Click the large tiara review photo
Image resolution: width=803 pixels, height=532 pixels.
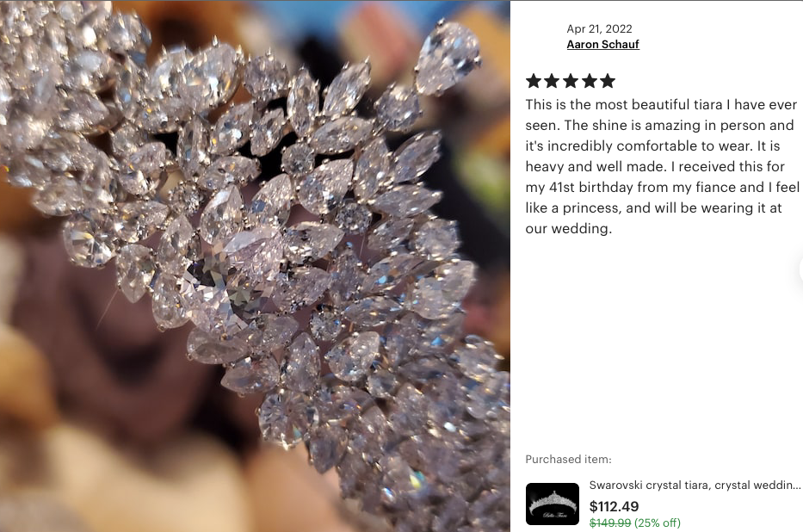(x=255, y=266)
